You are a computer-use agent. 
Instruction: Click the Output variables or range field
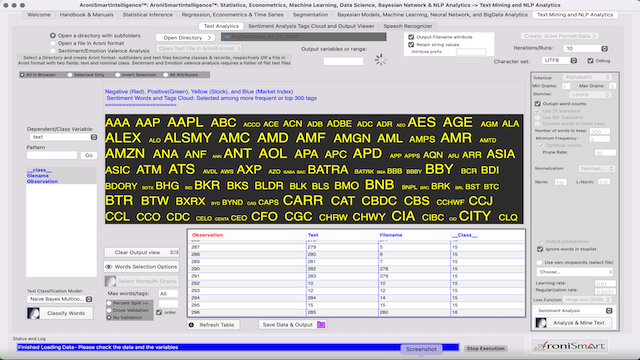click(x=343, y=61)
